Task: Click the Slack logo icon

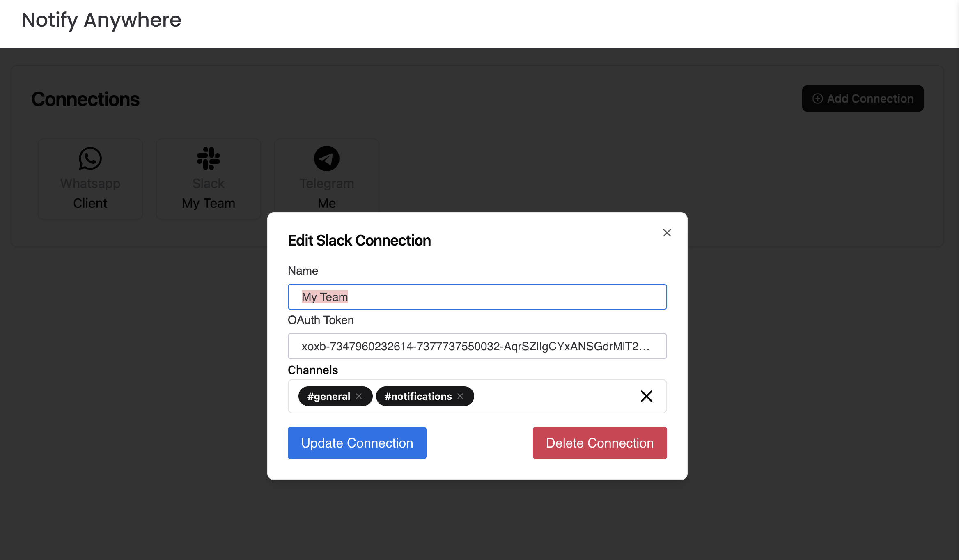Action: [x=209, y=158]
